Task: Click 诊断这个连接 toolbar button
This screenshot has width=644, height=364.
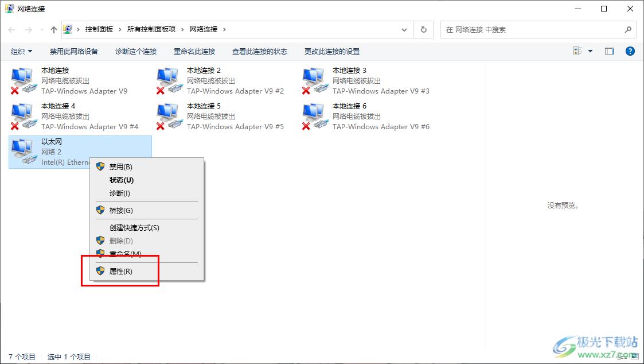Action: click(x=136, y=52)
